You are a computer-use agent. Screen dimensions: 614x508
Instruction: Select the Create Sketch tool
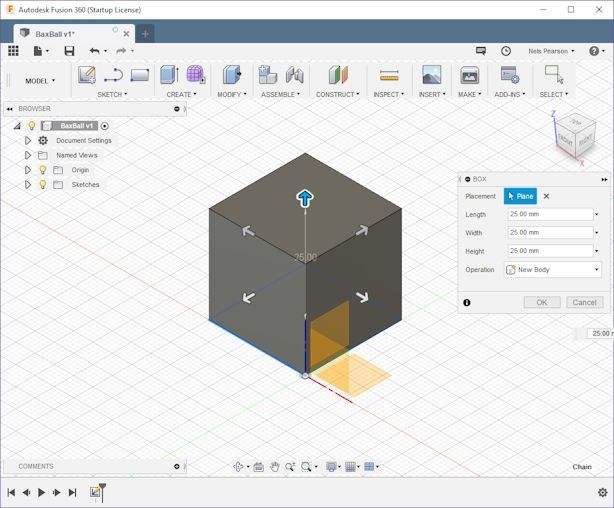87,75
